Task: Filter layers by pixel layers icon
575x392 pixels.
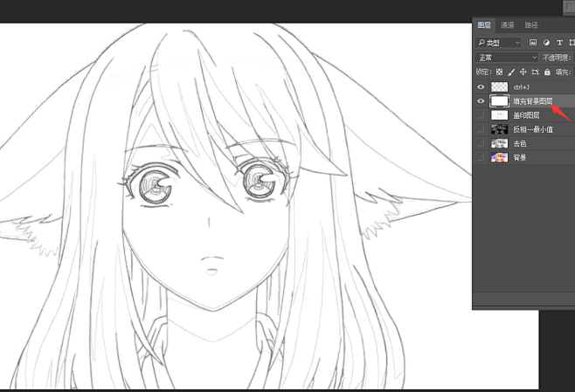Action: tap(533, 43)
